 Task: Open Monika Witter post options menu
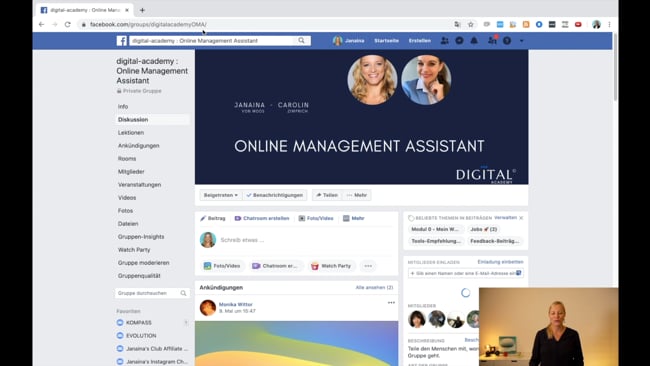coord(391,303)
